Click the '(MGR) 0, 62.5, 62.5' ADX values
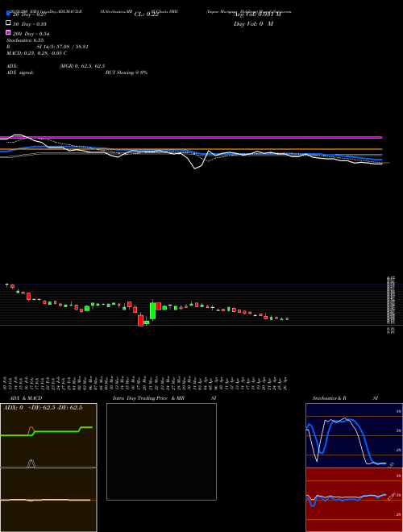This screenshot has height=532, width=403. [82, 66]
